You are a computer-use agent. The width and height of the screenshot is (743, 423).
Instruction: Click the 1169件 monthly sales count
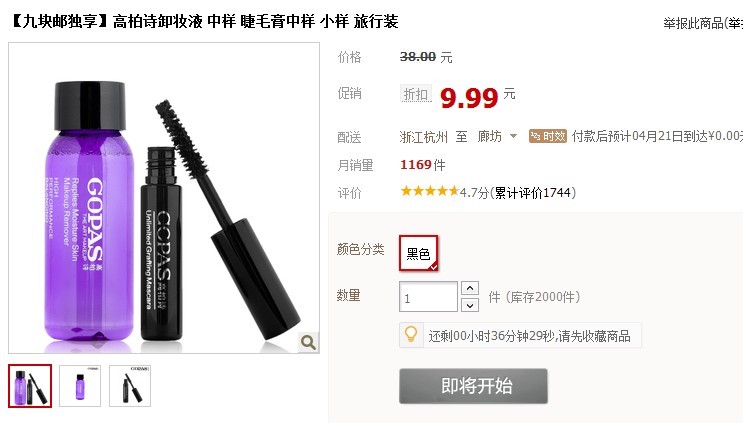coord(423,165)
